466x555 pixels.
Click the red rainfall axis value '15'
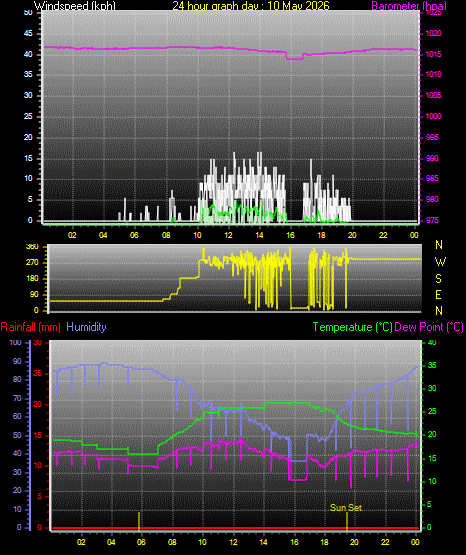tap(38, 436)
